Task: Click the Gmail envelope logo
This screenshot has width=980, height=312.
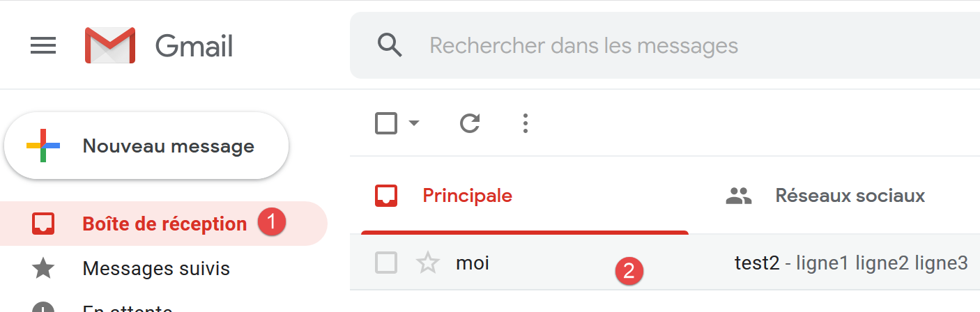Action: click(x=109, y=46)
